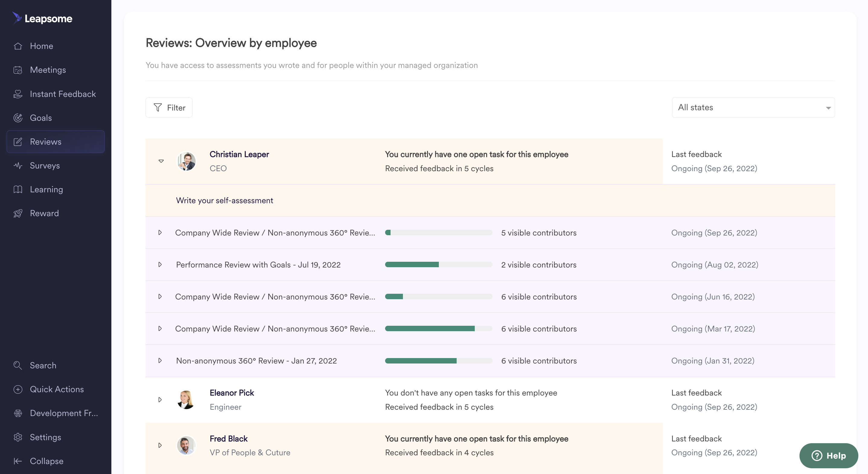
Task: Click the Reward rocket icon
Action: pos(18,213)
